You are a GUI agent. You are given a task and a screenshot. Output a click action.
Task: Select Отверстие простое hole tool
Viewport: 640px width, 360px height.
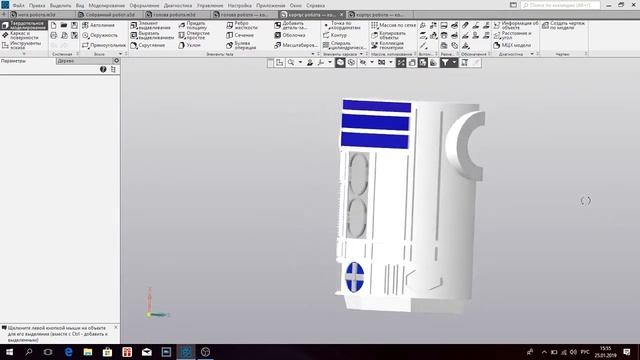[194, 36]
